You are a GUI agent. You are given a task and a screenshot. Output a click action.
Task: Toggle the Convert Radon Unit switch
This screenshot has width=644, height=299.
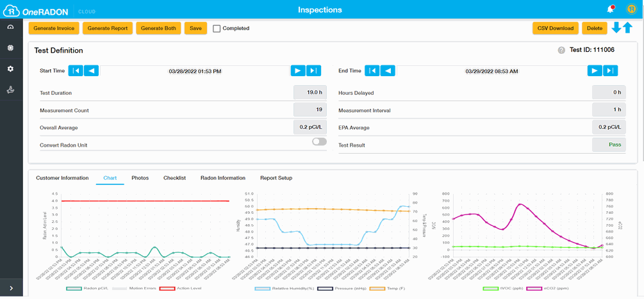[319, 141]
